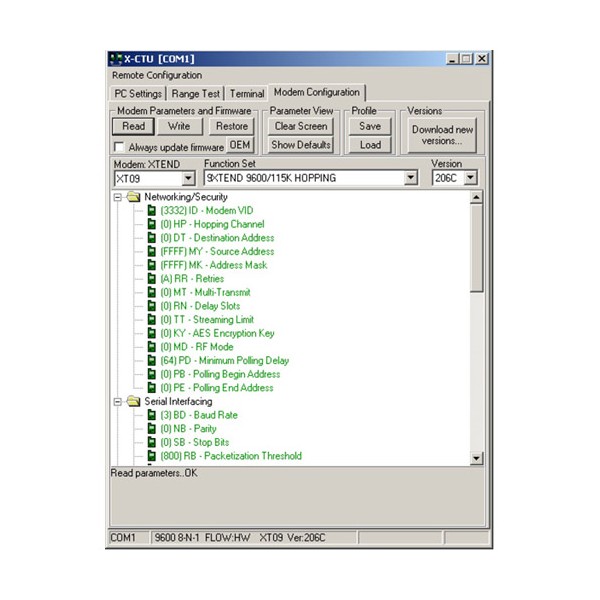Click the Networking/Security folder icon
This screenshot has height=600, width=600.
[x=134, y=197]
